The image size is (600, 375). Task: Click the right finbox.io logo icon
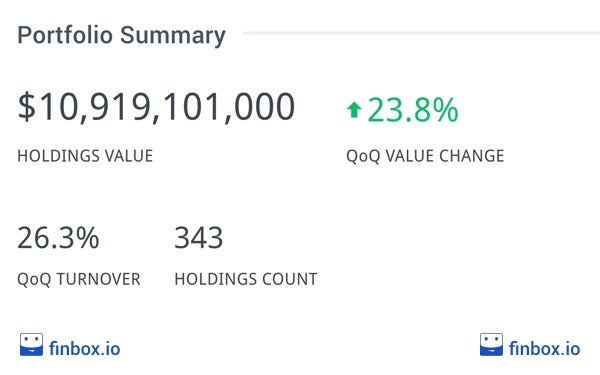click(x=491, y=345)
